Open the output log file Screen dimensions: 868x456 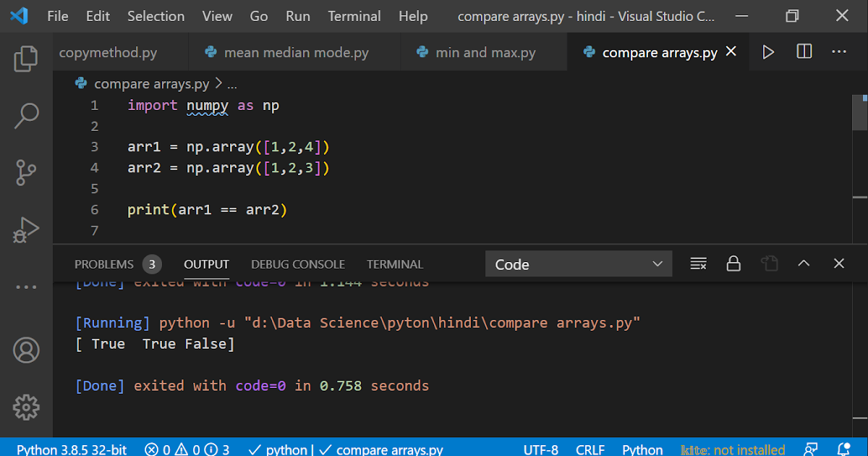pyautogui.click(x=769, y=263)
